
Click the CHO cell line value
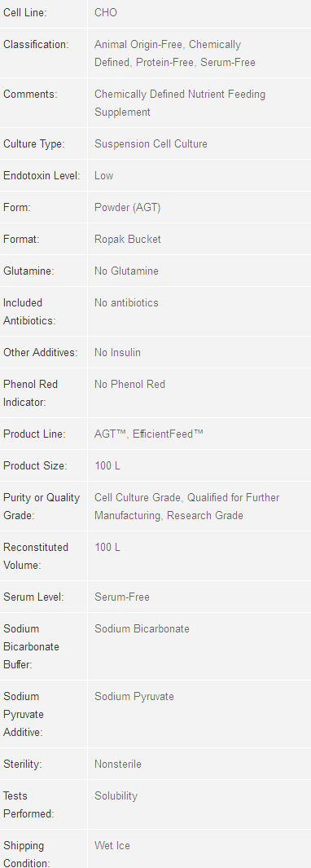[106, 12]
